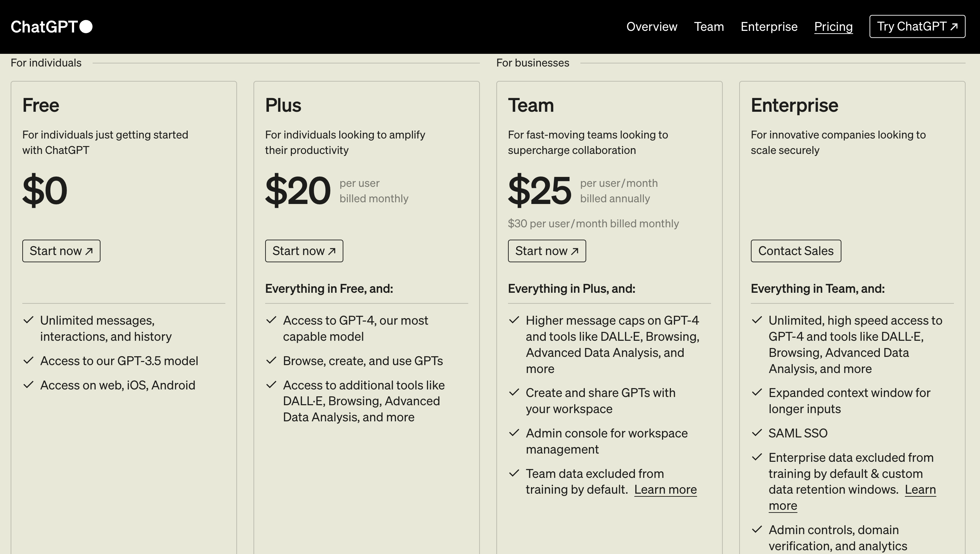Click Start now in the Plus plan

[x=304, y=251]
